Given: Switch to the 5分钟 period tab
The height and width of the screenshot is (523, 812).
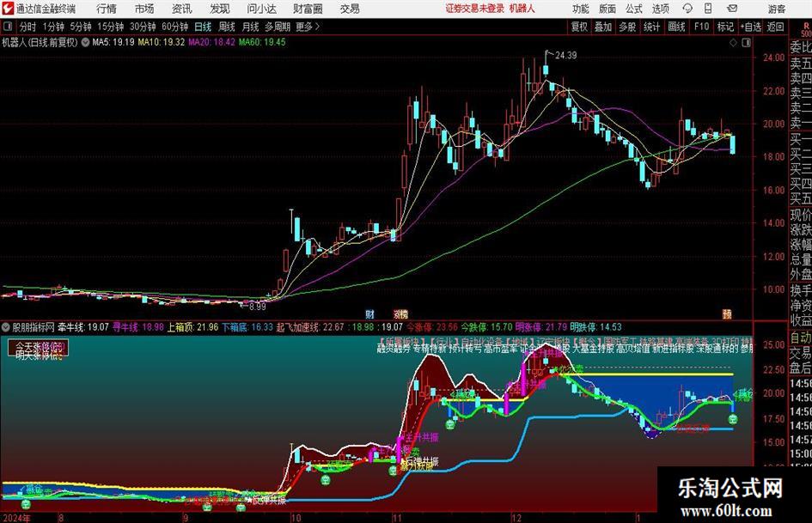Looking at the screenshot, I should pos(81,27).
